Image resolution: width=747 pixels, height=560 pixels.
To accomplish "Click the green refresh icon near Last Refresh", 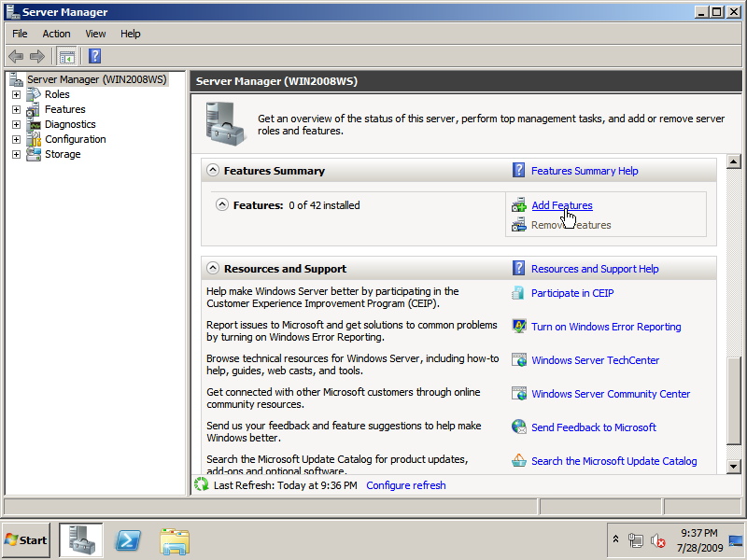I will click(x=202, y=484).
